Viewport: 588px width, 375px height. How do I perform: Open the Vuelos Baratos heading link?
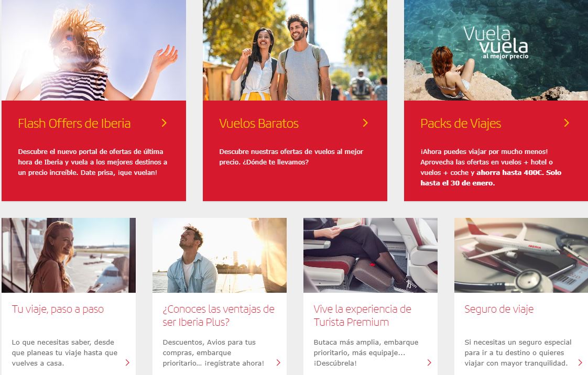[259, 124]
